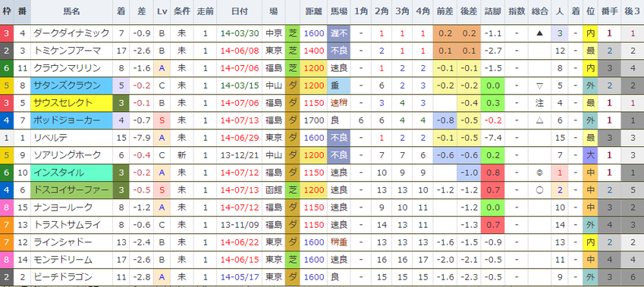
Task: Click the ▲ mark in ダークダイナミック row
Action: tap(539, 33)
